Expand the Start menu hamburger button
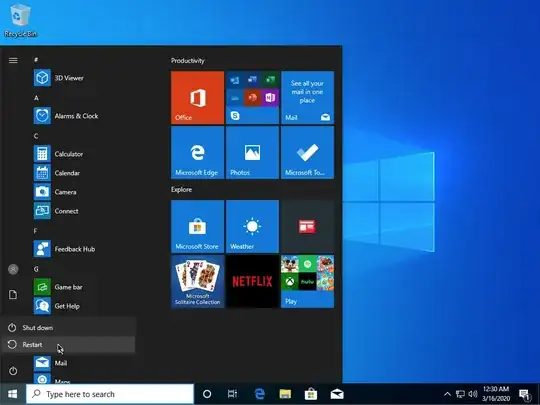540x405 pixels. click(x=13, y=61)
